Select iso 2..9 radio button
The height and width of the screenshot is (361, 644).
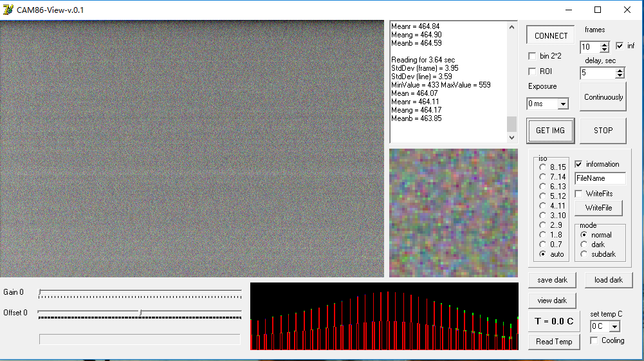point(542,225)
